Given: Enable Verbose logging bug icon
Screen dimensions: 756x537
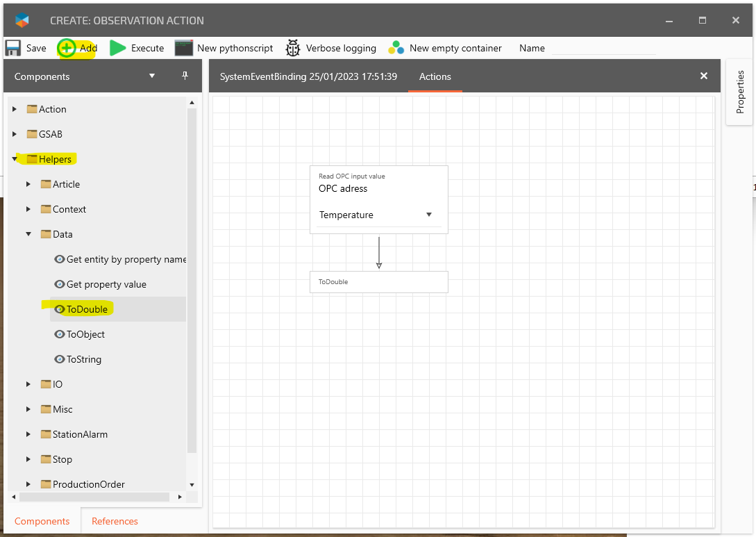Looking at the screenshot, I should [x=293, y=48].
